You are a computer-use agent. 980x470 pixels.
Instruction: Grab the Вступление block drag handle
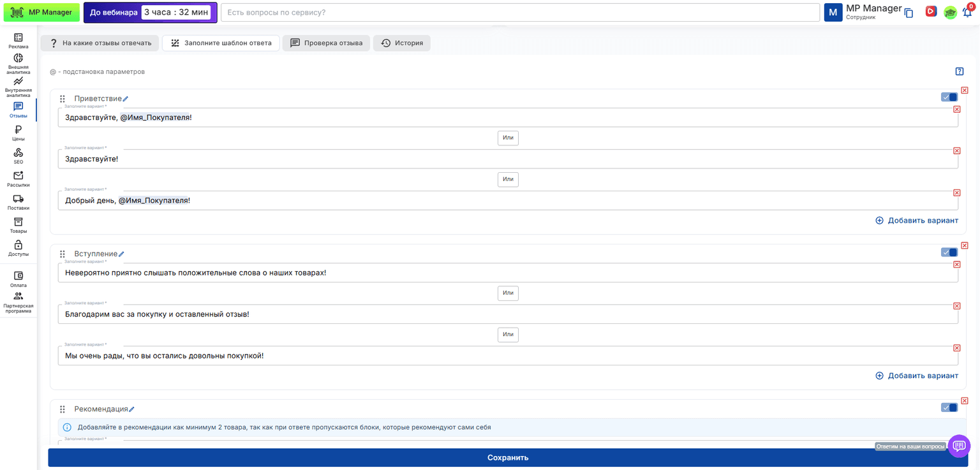(x=63, y=254)
